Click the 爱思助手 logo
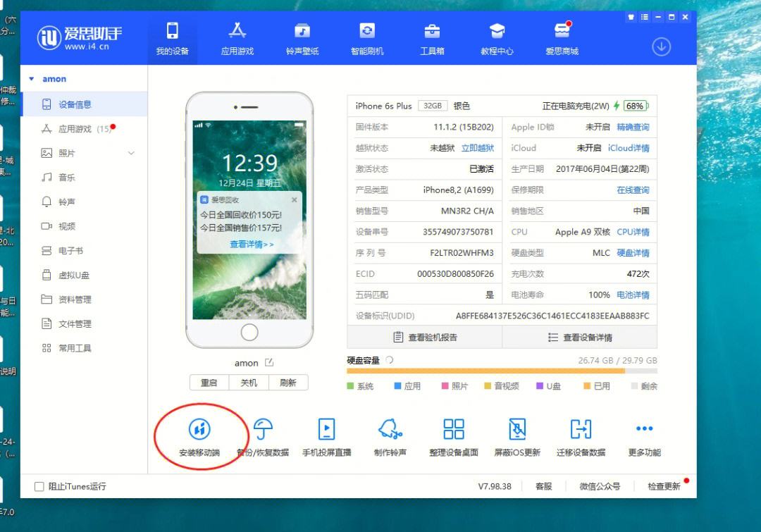 [x=80, y=37]
